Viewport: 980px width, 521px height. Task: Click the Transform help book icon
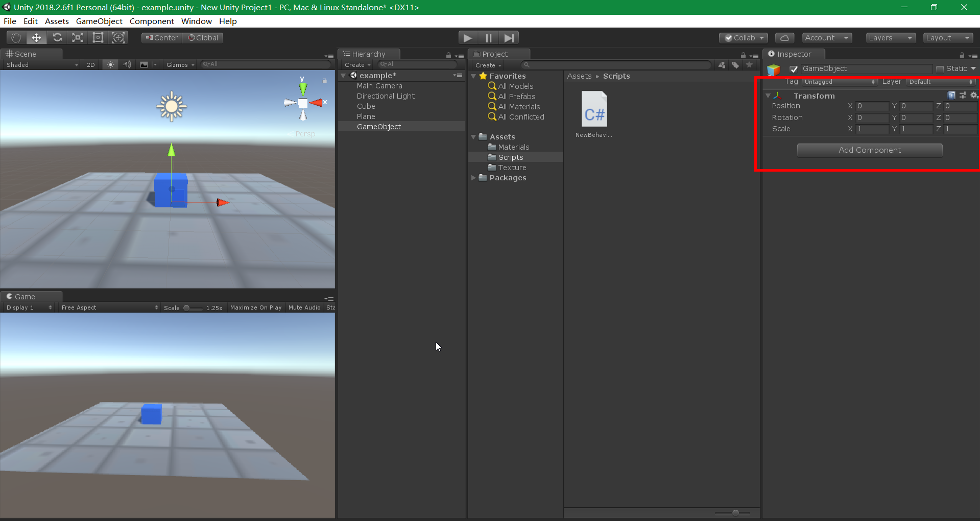[x=951, y=96]
